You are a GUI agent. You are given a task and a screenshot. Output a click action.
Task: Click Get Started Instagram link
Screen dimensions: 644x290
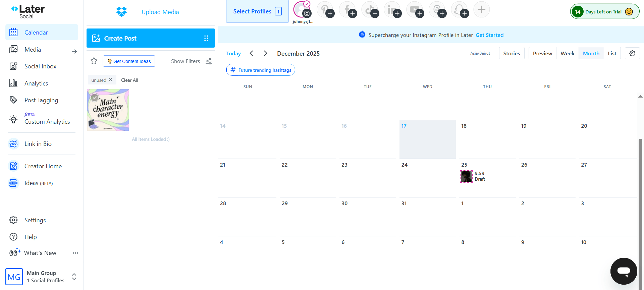pos(489,35)
